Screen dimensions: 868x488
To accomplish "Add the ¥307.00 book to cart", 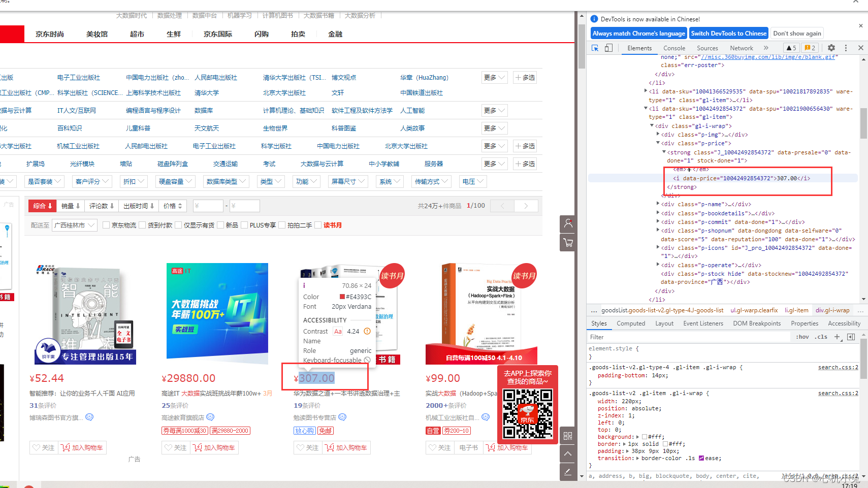I will (346, 447).
